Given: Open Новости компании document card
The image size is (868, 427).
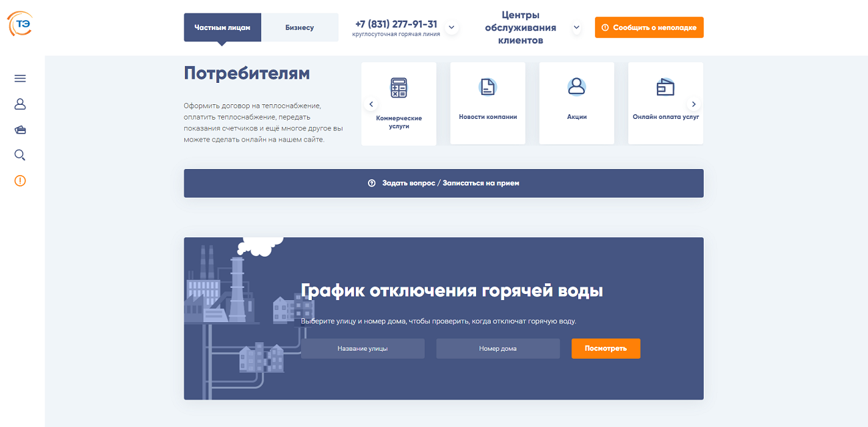Looking at the screenshot, I should coord(487,104).
